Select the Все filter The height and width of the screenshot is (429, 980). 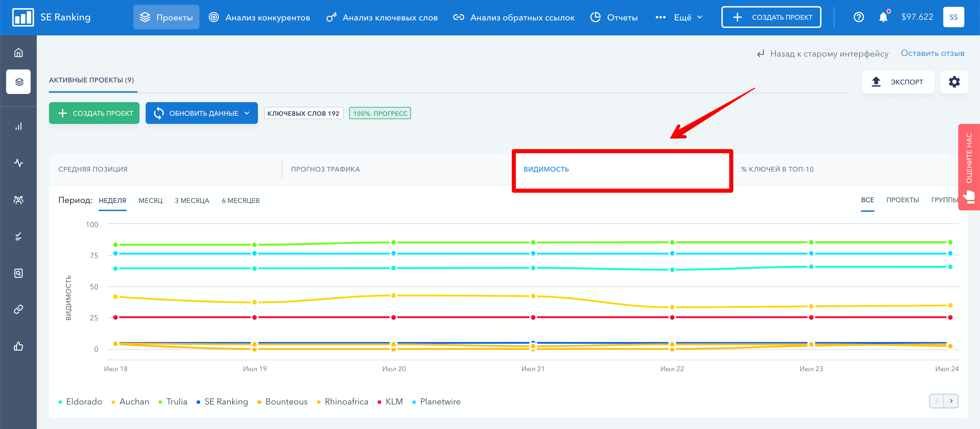[867, 200]
